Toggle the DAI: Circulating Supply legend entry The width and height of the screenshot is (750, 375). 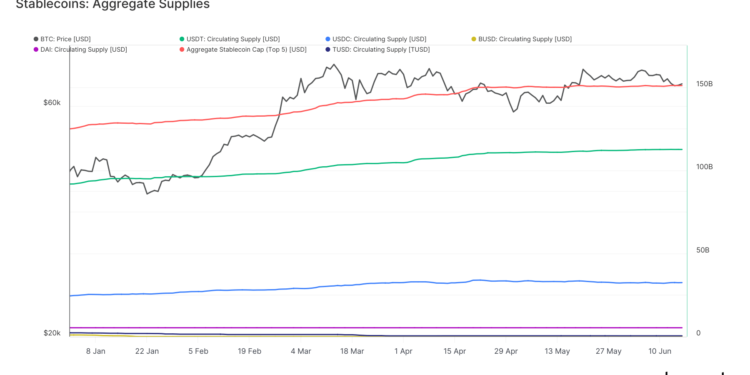(x=80, y=49)
